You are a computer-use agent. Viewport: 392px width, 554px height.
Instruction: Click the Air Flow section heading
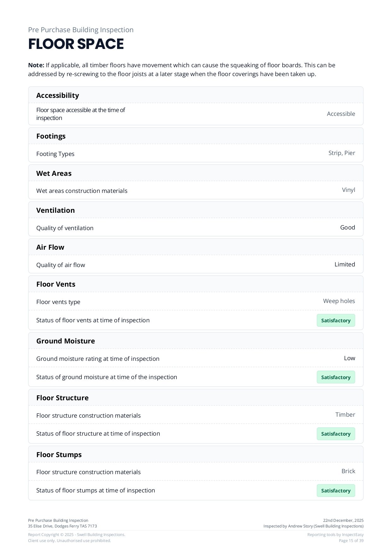pos(50,247)
